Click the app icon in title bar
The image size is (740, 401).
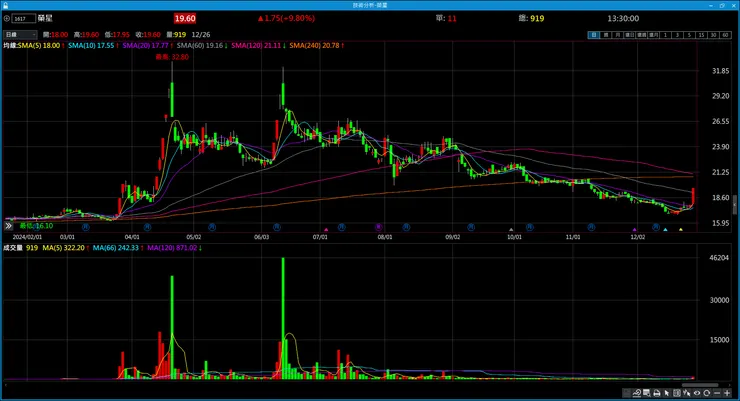click(5, 5)
